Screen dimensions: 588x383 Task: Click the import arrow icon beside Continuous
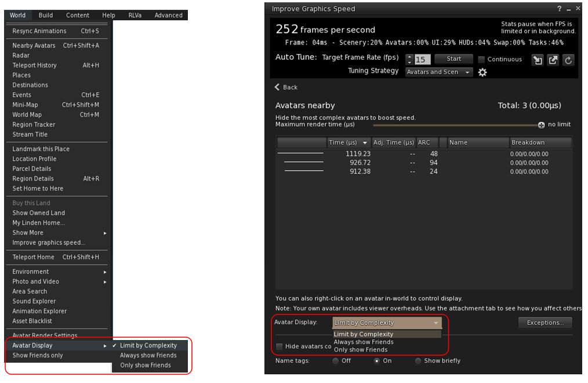[538, 60]
